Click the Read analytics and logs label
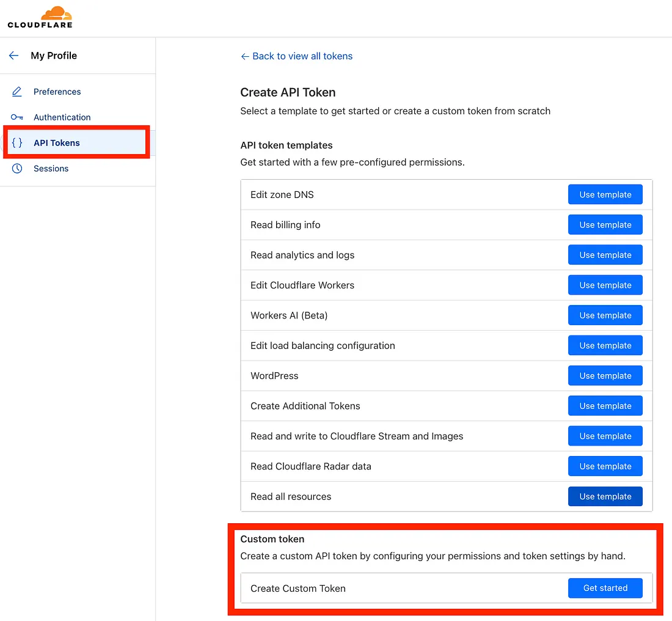Image resolution: width=672 pixels, height=621 pixels. 302,255
